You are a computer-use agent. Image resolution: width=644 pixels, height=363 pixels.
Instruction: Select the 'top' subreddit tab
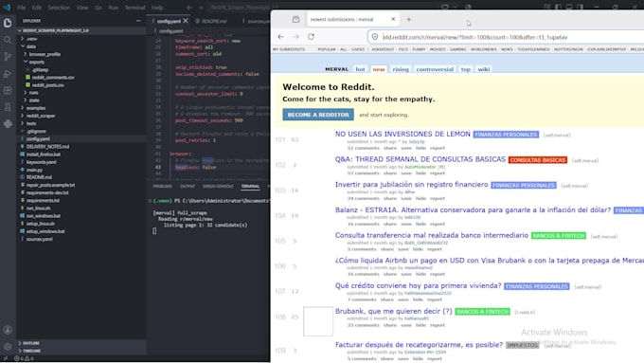point(465,69)
